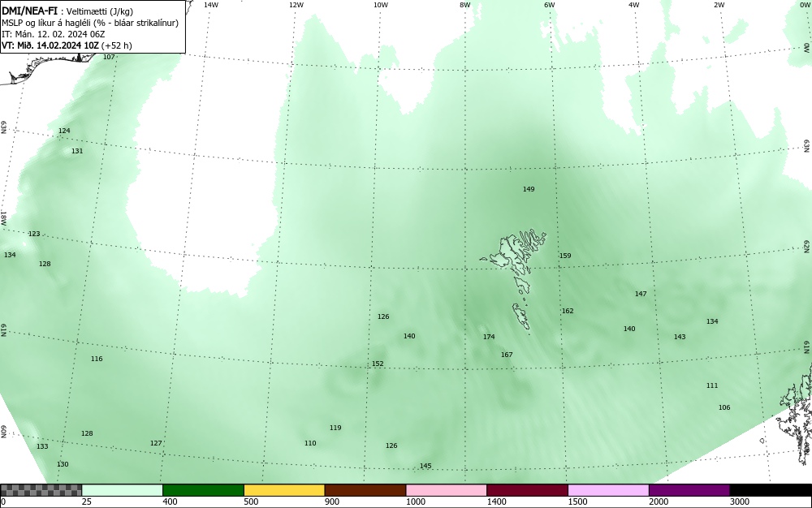Click the map value '133'
The height and width of the screenshot is (508, 812).
(x=42, y=446)
